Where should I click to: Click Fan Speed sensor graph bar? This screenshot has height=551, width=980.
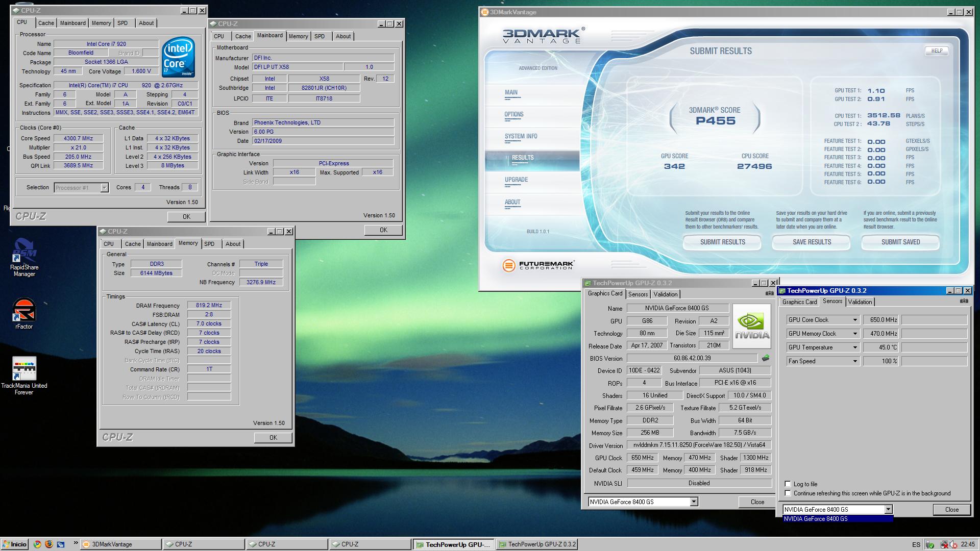point(934,361)
